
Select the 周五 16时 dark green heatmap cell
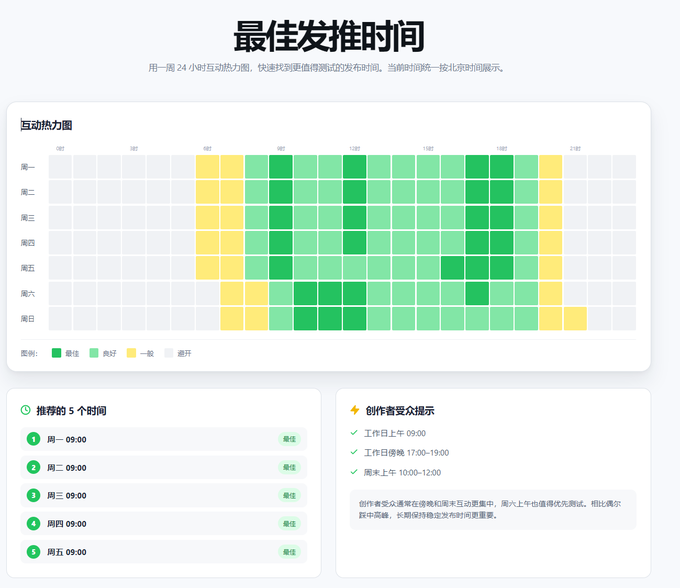452,268
